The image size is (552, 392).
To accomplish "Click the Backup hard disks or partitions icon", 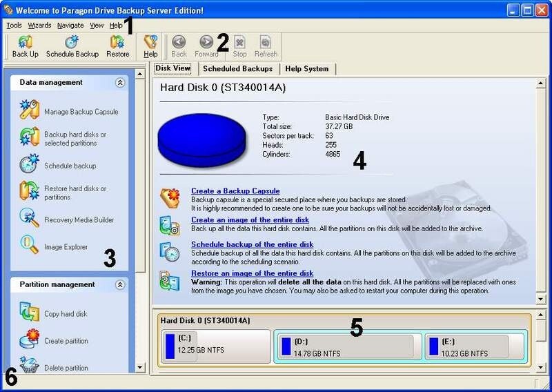I will point(30,137).
